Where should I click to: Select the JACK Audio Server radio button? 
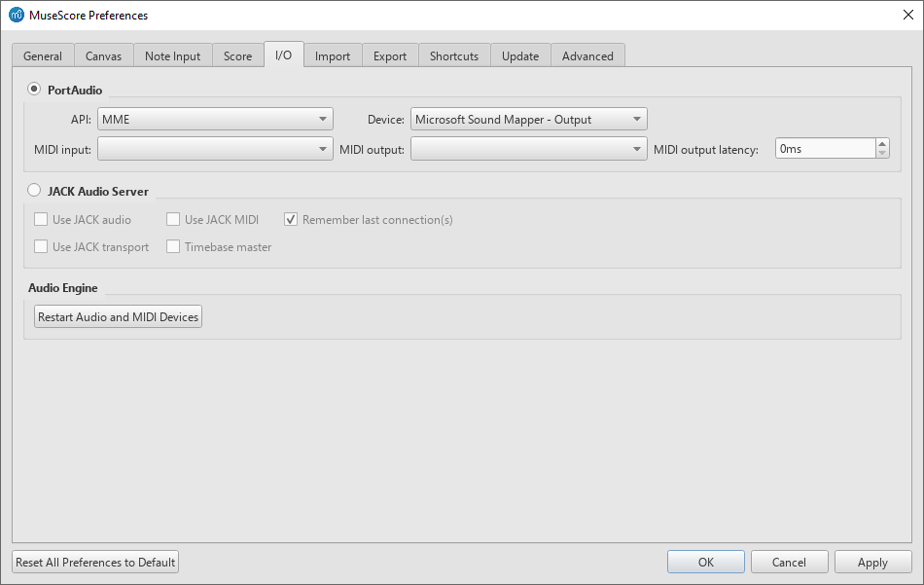pos(35,191)
